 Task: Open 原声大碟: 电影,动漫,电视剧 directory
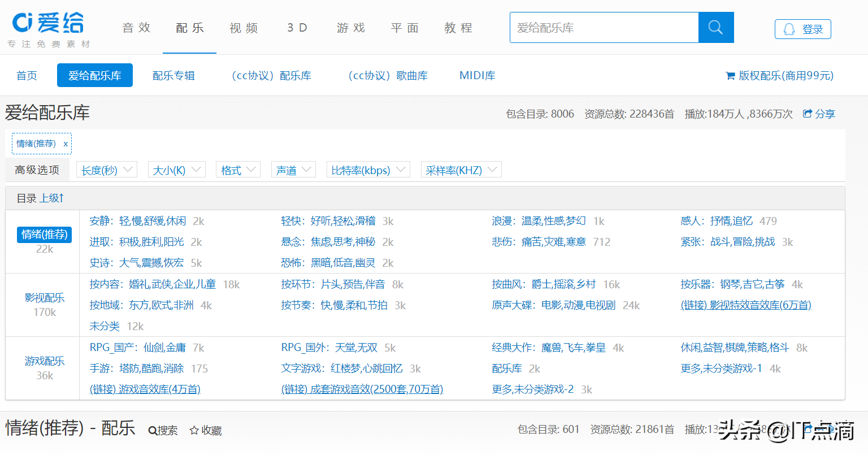pos(554,305)
